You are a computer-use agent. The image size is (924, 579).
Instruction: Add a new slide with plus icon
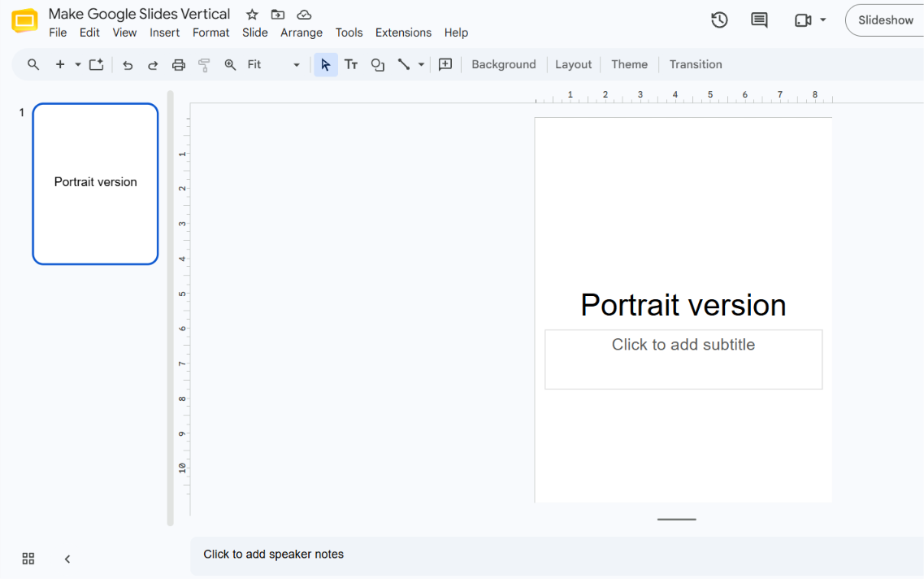[x=60, y=64]
